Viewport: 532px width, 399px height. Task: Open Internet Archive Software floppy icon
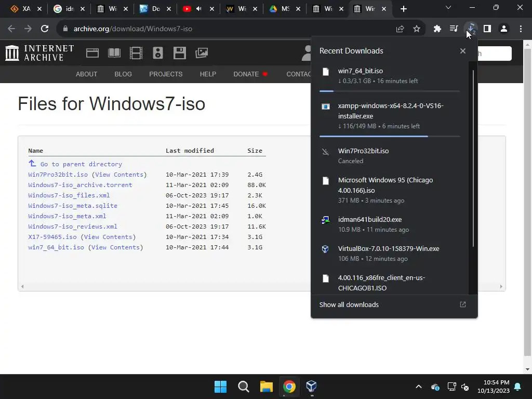coord(179,53)
